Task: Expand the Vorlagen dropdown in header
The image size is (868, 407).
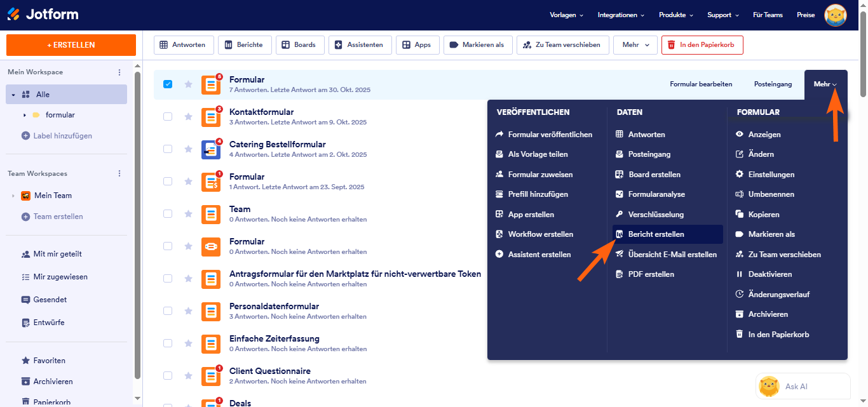Action: (x=567, y=15)
